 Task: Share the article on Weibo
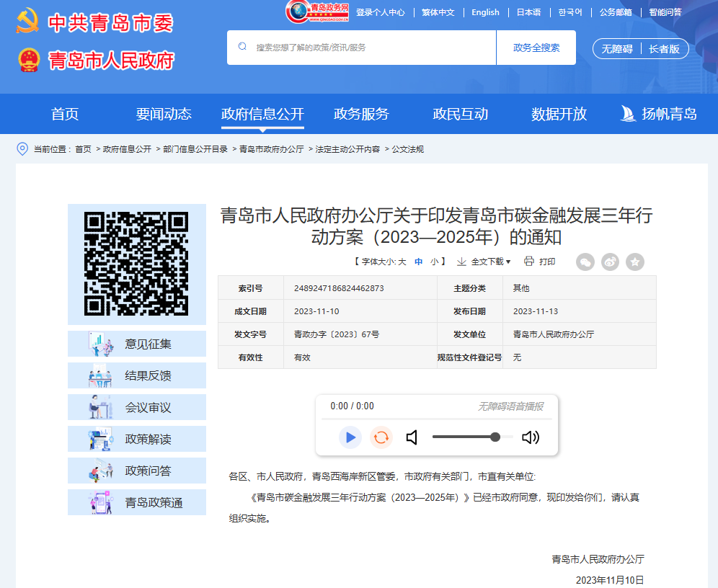[610, 262]
